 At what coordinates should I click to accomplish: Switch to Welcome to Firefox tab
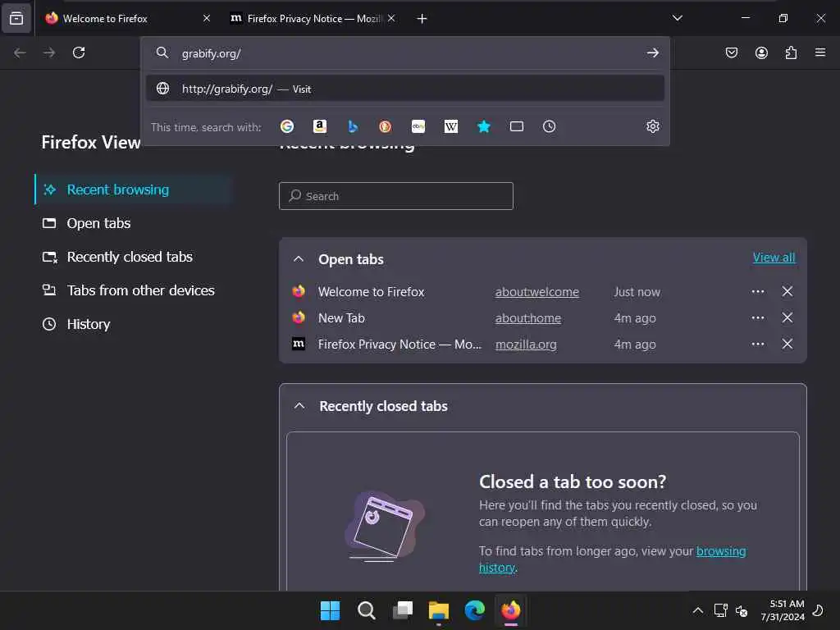click(126, 19)
